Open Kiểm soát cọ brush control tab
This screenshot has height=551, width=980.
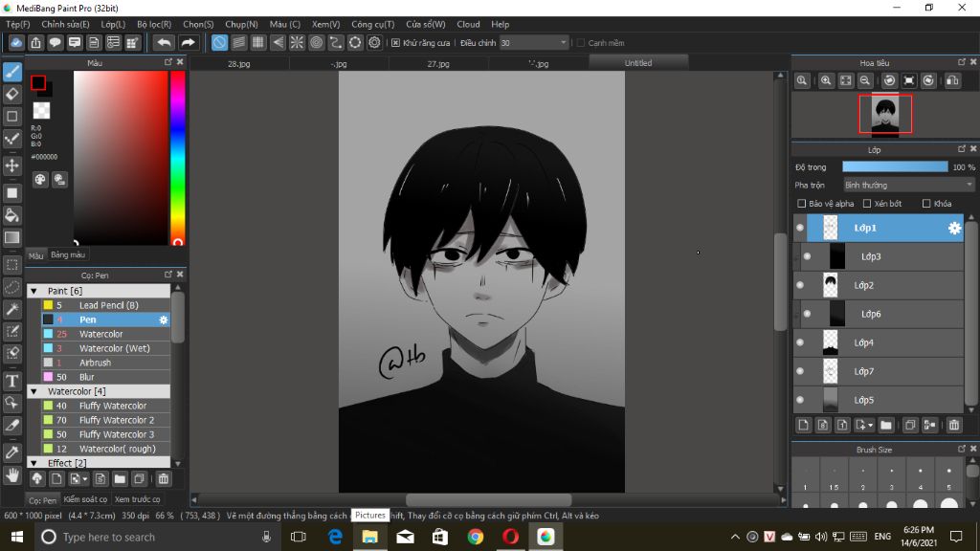tap(85, 499)
